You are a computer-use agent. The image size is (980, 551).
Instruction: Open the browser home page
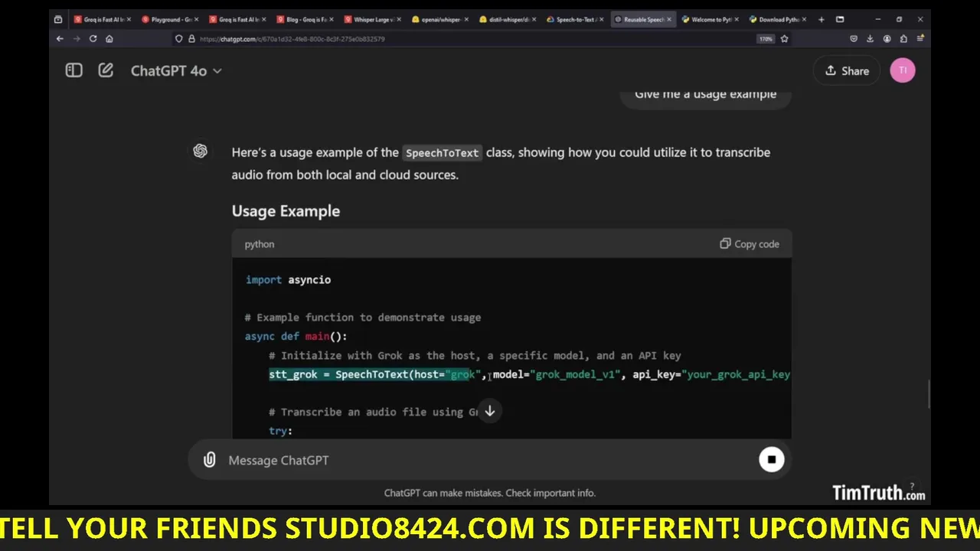tap(109, 39)
